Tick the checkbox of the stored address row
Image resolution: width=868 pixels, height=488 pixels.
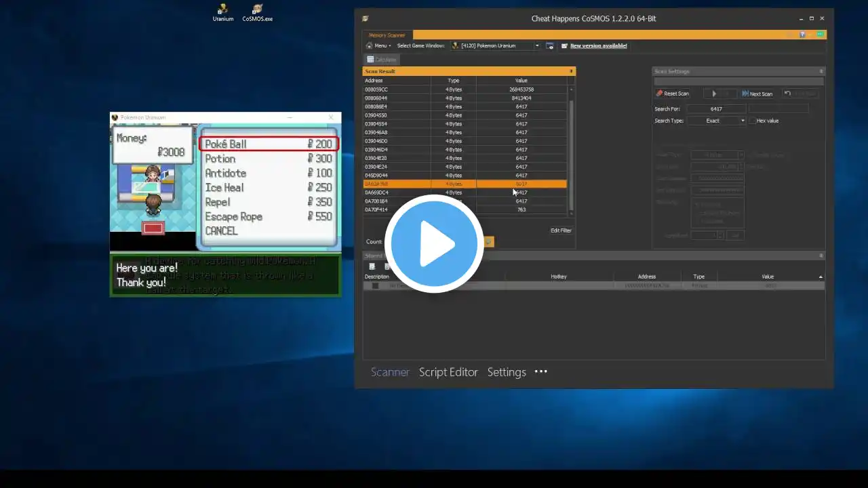(x=375, y=286)
